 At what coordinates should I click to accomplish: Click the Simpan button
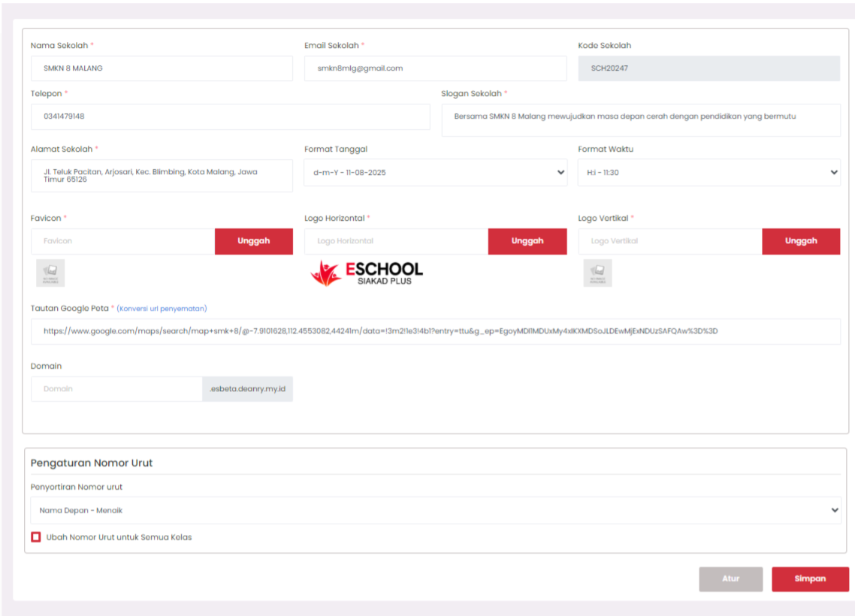(810, 579)
